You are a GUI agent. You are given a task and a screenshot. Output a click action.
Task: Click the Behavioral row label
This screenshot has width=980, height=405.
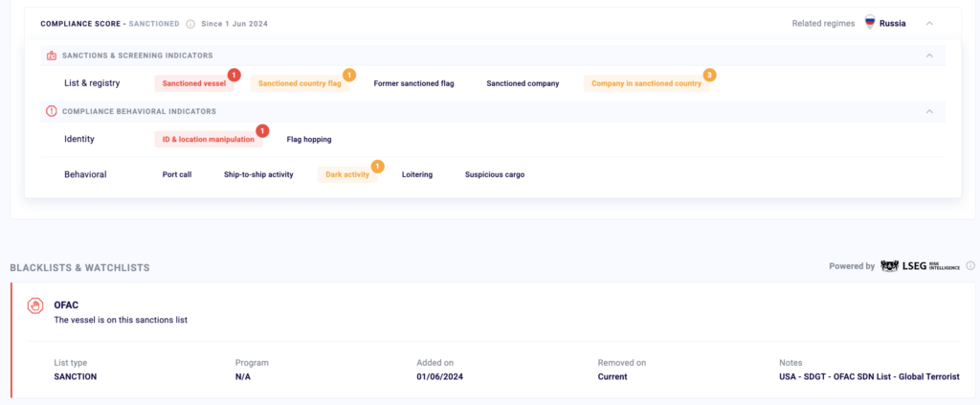[x=85, y=174]
